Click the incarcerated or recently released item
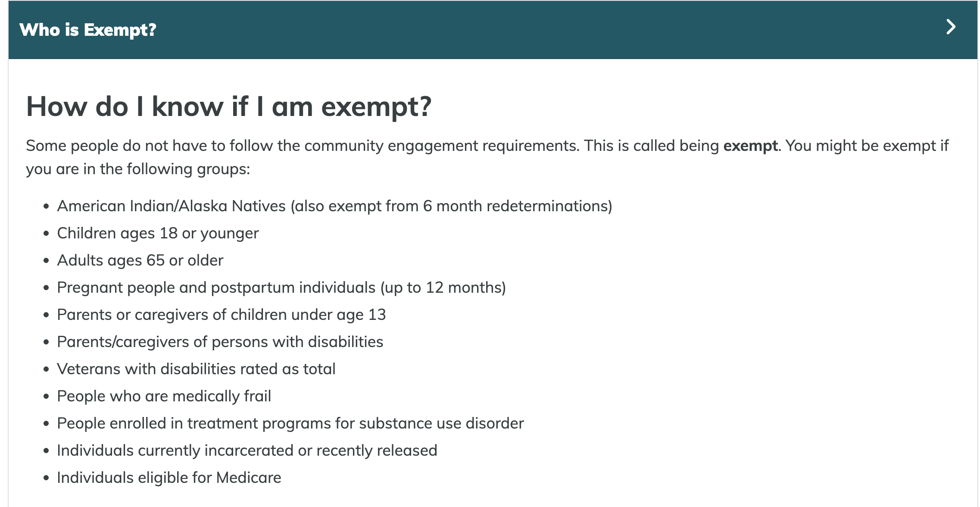980x507 pixels. coord(247,451)
